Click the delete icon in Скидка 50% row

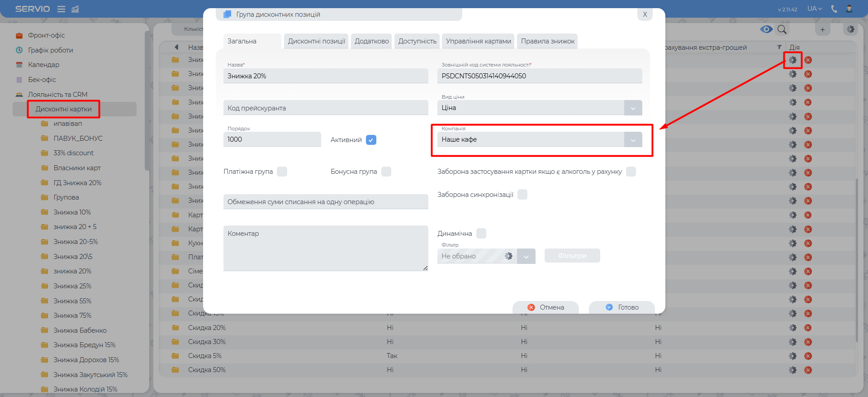coord(808,370)
